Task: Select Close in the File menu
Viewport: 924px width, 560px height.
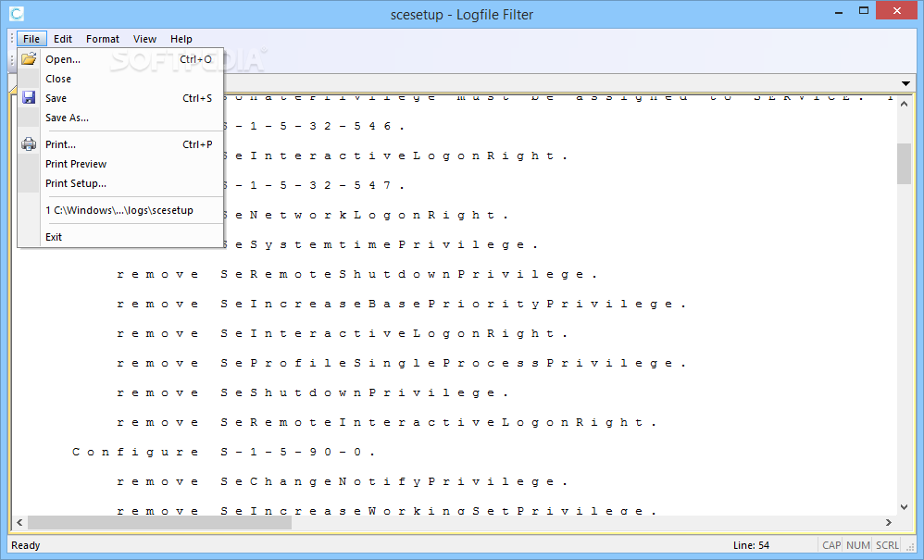Action: [x=120, y=79]
